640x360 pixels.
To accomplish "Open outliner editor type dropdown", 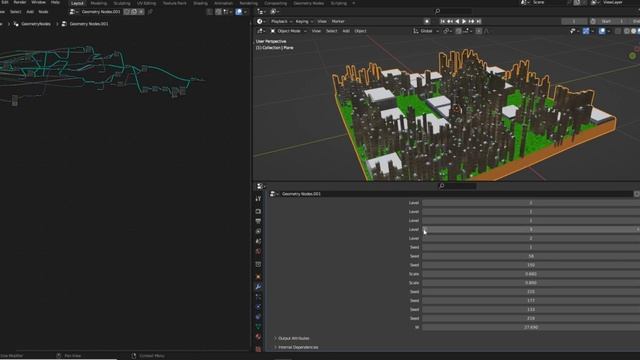I will point(261,12).
